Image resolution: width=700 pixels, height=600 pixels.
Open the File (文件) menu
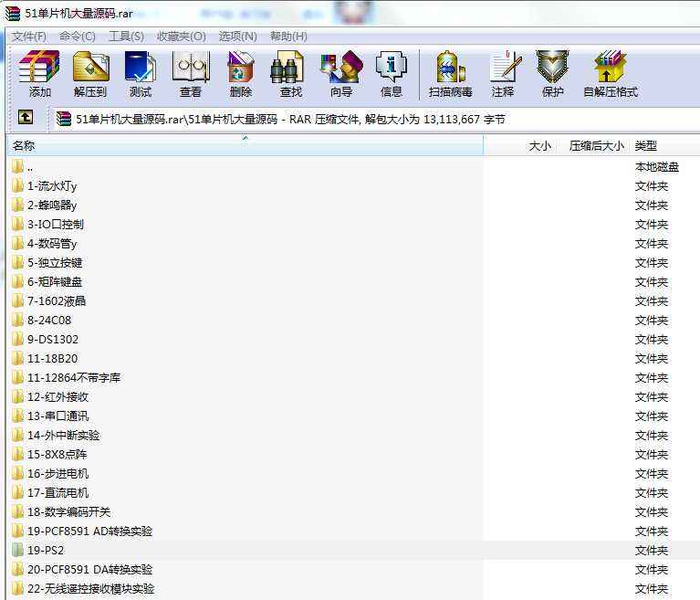[x=29, y=37]
